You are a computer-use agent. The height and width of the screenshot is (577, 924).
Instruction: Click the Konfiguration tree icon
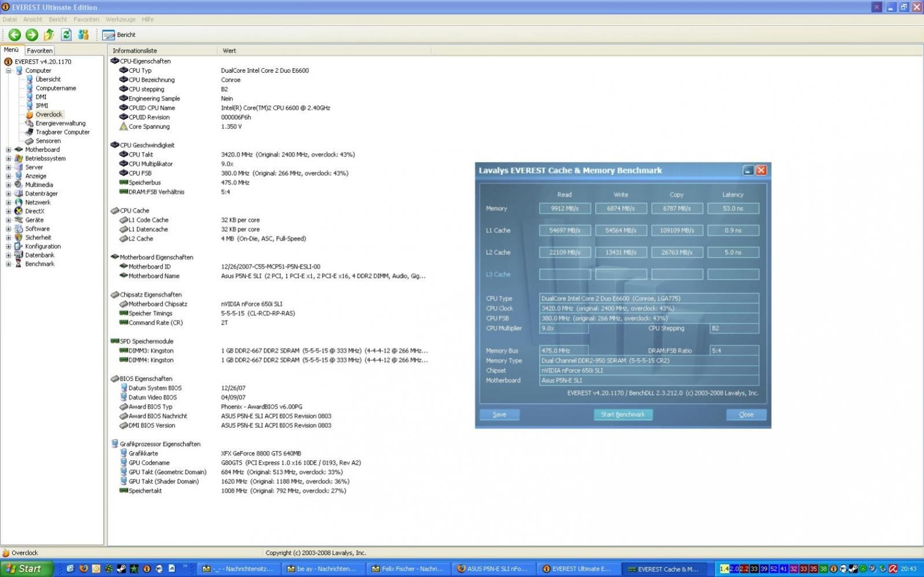coord(18,246)
